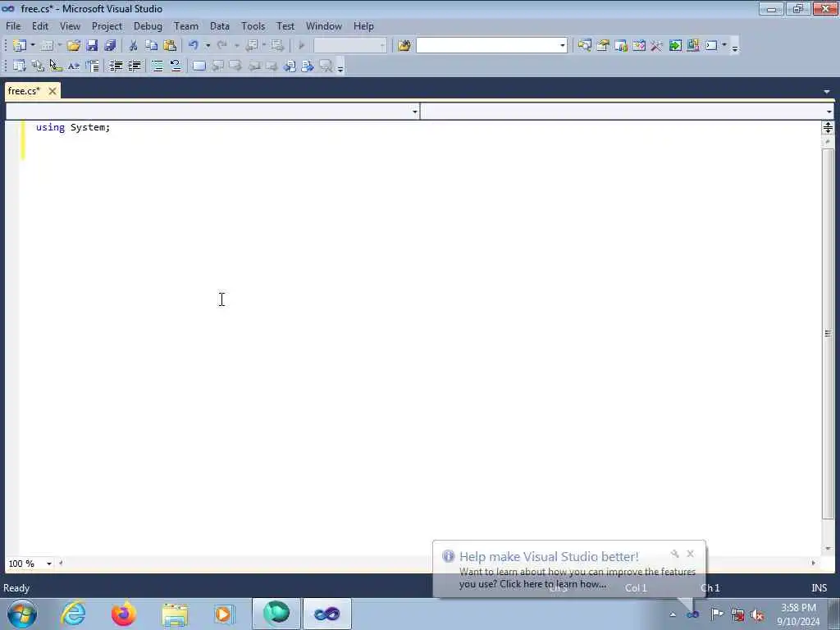Image resolution: width=840 pixels, height=630 pixels.
Task: Click the Find in Files icon
Action: pos(404,46)
